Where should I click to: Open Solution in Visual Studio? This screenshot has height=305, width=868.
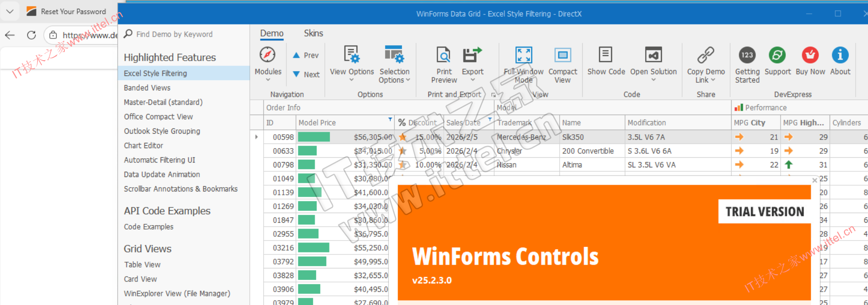pos(653,55)
